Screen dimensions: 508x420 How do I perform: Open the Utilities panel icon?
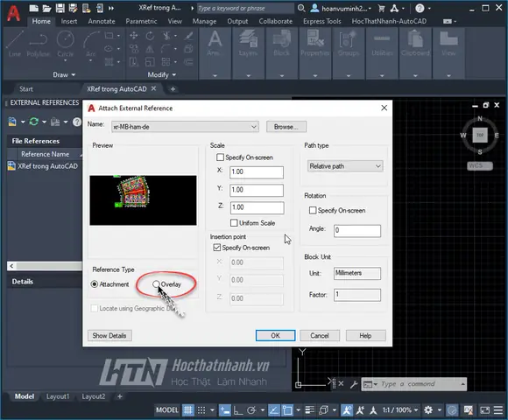tap(382, 43)
